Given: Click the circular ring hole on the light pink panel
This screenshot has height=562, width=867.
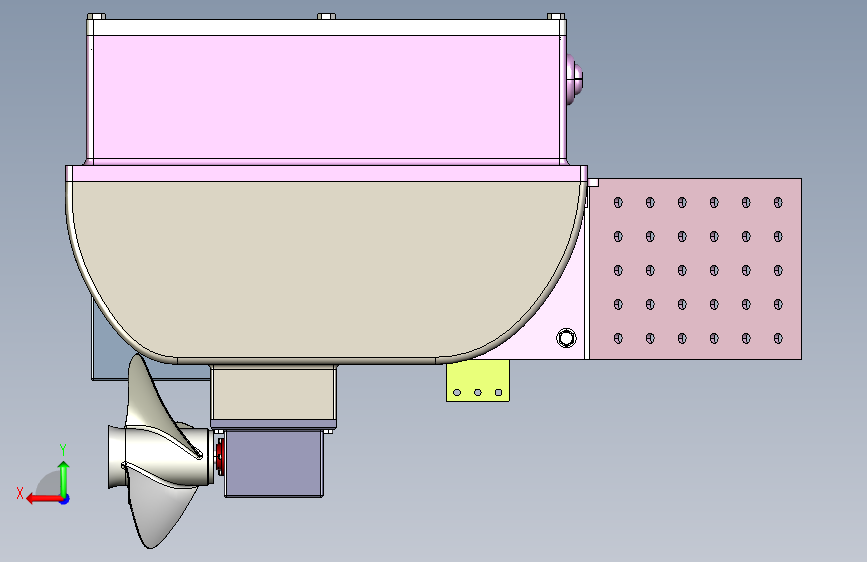Looking at the screenshot, I should (566, 337).
